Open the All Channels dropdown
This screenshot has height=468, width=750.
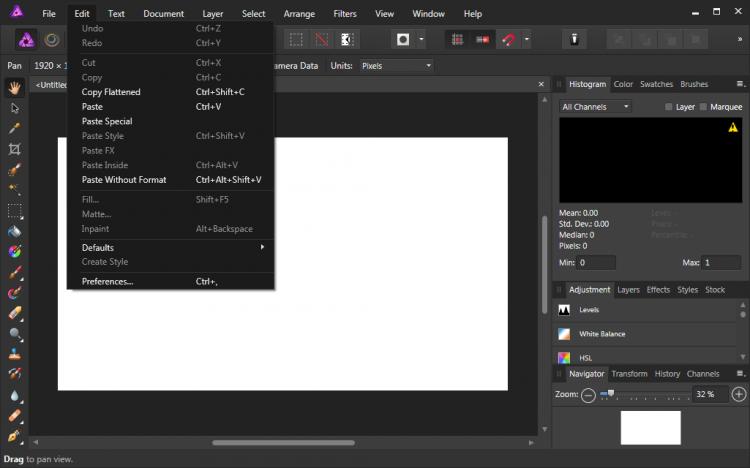point(596,107)
